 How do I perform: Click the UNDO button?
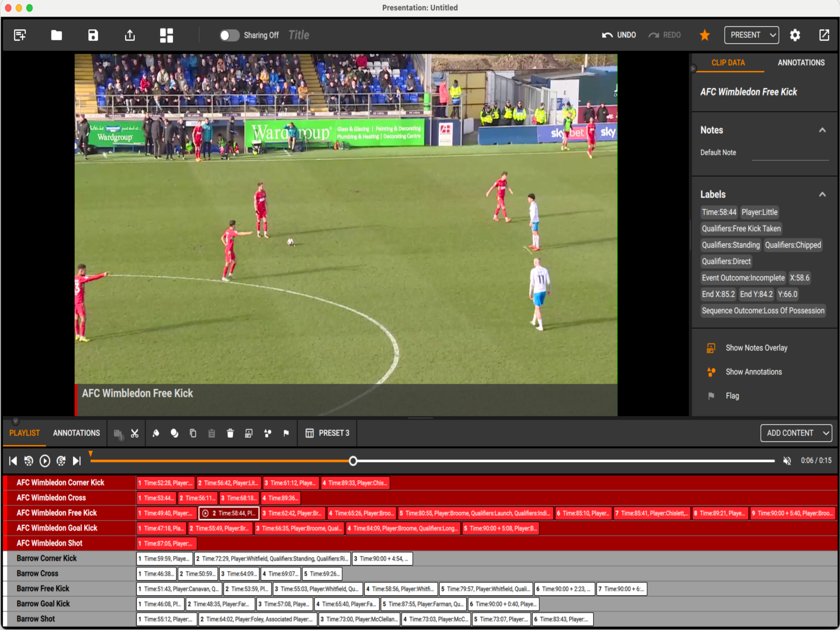(x=619, y=35)
